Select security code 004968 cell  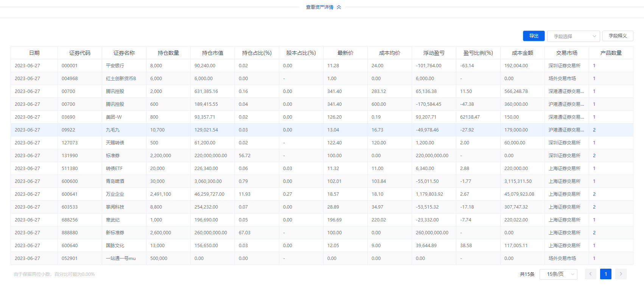80,79
